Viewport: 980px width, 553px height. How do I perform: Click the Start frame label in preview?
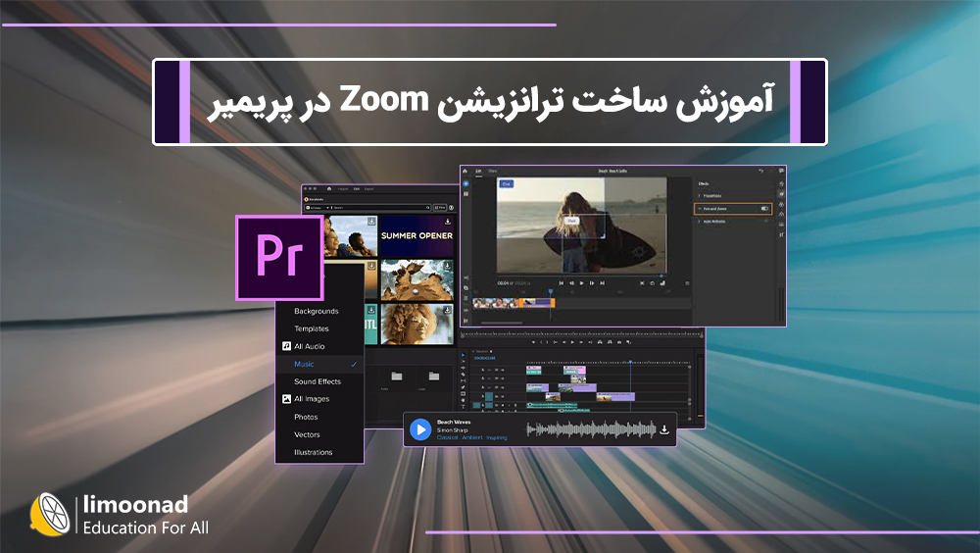point(572,221)
